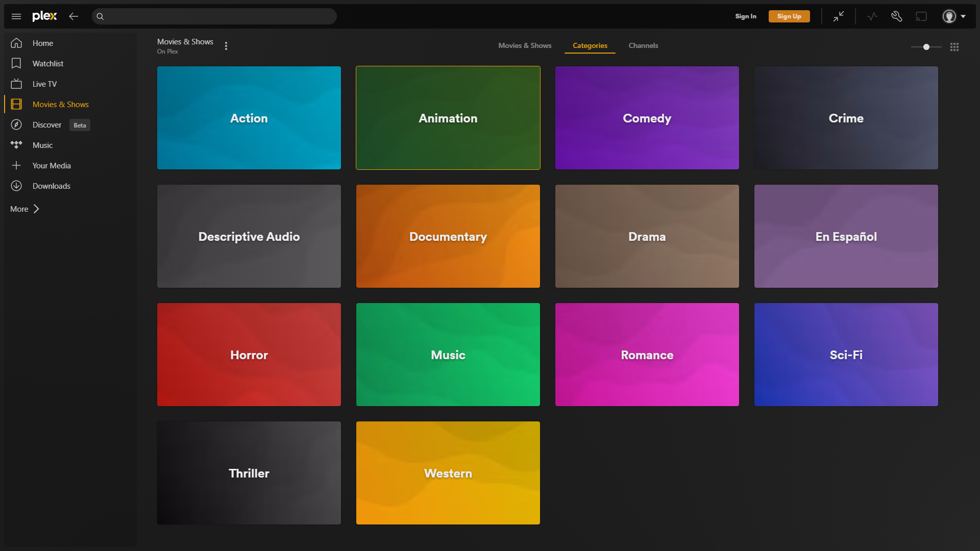
Task: Click the Live TV sidebar item
Action: [44, 84]
